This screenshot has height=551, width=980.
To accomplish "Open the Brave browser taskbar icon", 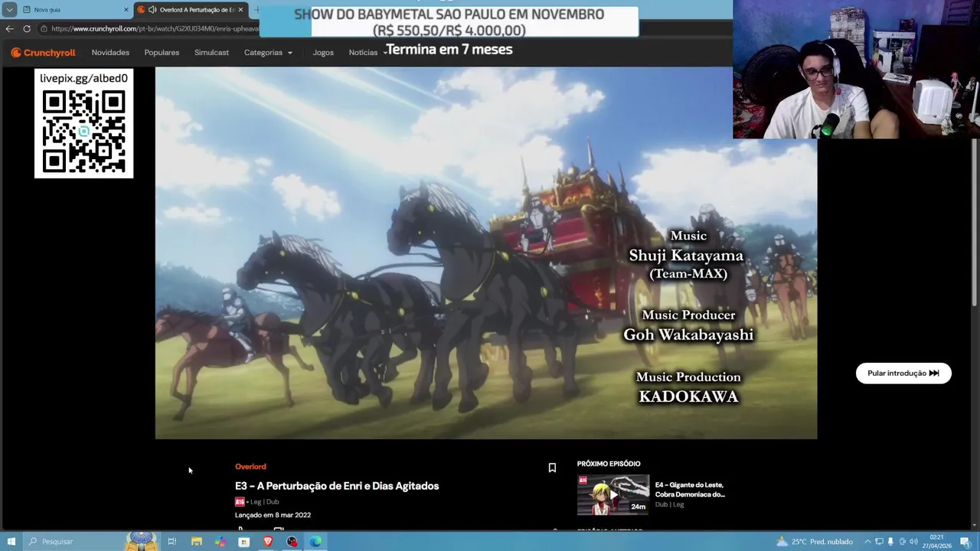I will [x=268, y=542].
